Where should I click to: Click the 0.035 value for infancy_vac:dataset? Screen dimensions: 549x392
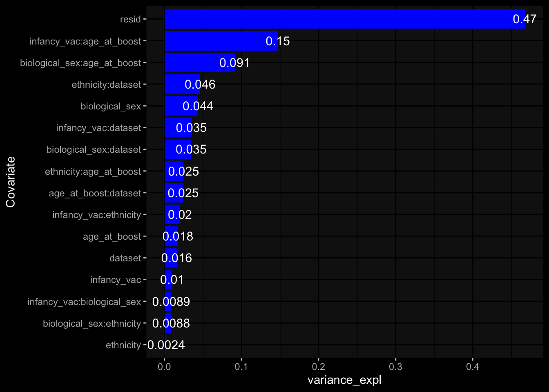(x=191, y=128)
